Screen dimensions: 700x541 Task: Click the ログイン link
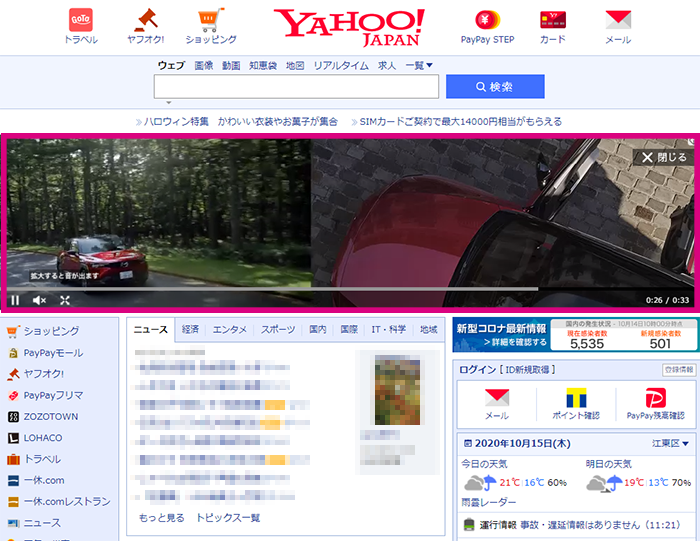tap(477, 370)
